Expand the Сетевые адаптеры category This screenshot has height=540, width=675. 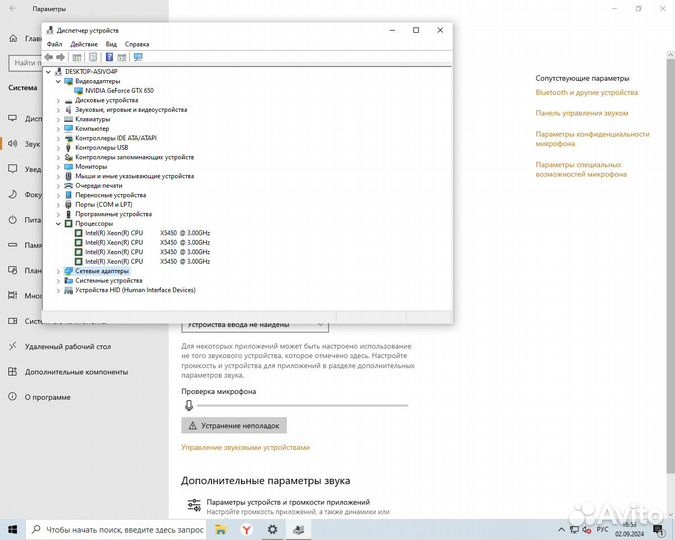click(58, 271)
